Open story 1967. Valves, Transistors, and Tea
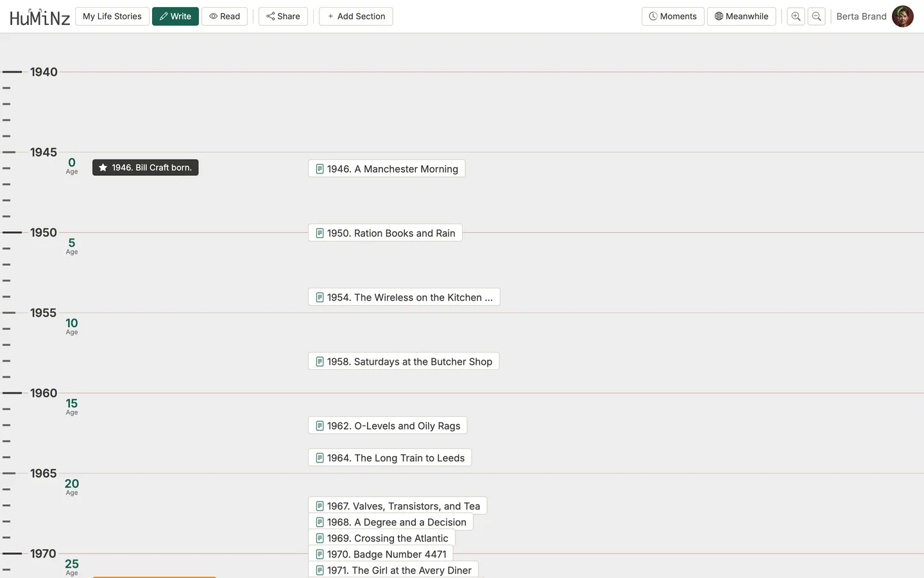 pos(398,506)
